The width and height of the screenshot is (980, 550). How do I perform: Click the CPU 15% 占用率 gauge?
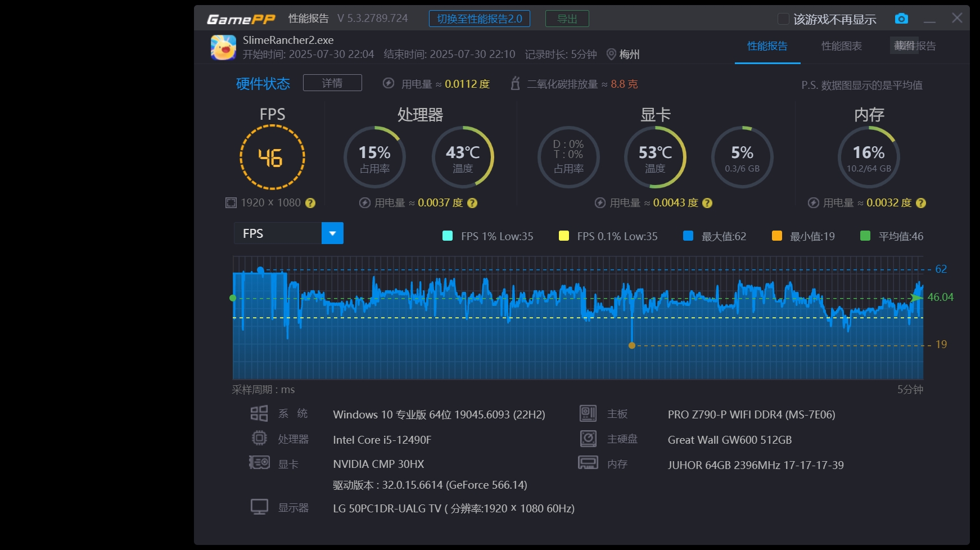tap(374, 157)
